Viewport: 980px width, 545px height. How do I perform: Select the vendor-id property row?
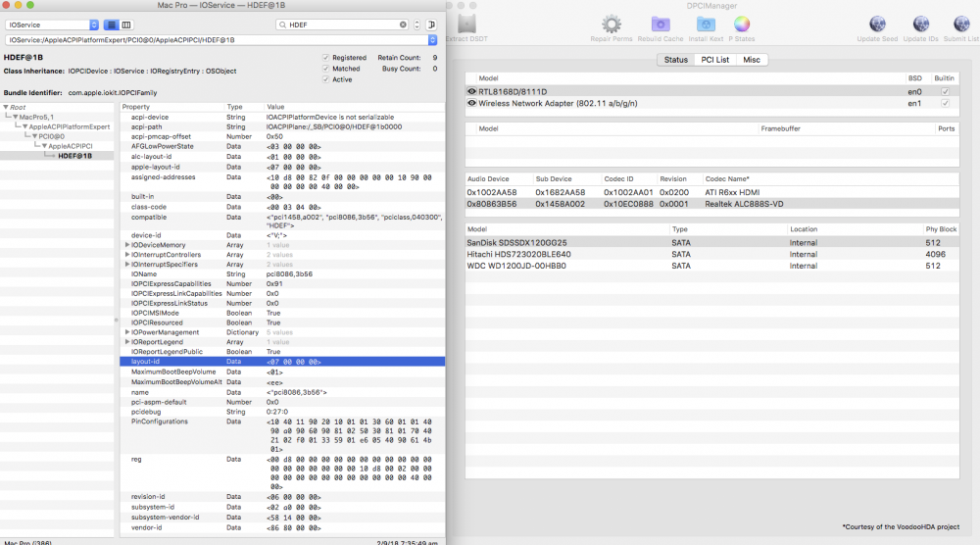tap(282, 528)
